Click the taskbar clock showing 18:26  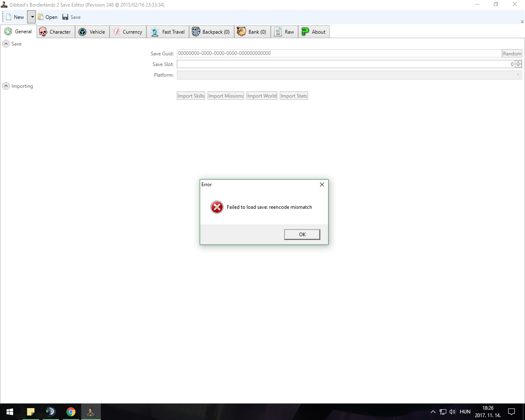[488, 412]
